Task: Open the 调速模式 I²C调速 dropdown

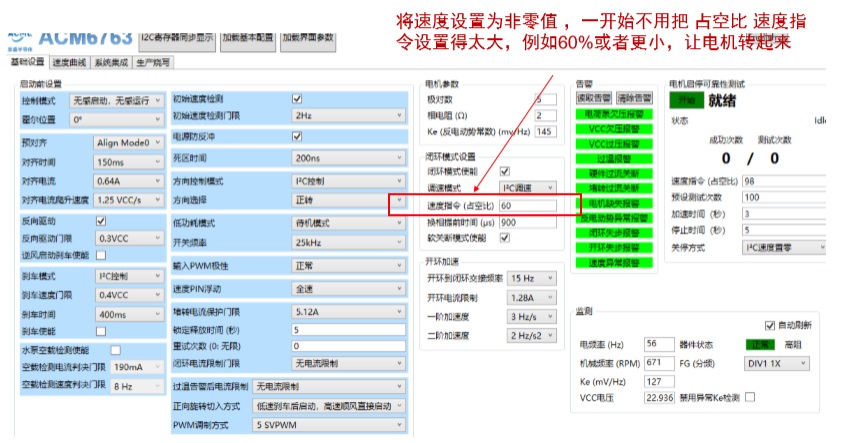Action: click(527, 188)
